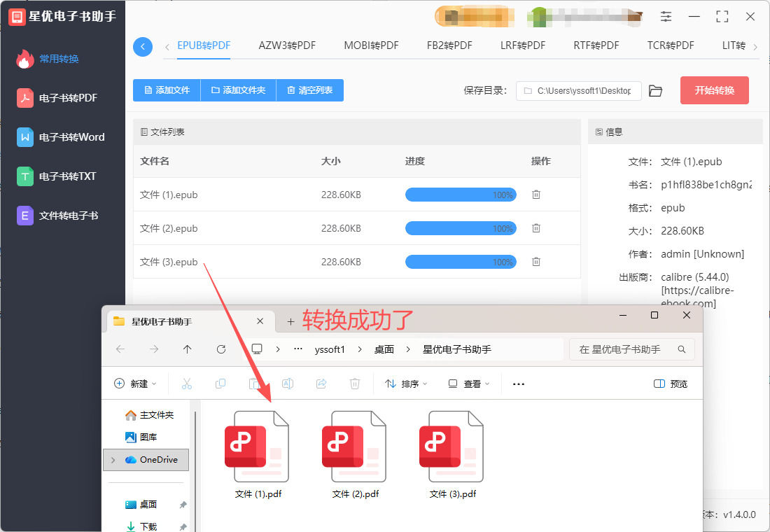Click the 添加文件 add file button
Viewport: 770px width, 532px height.
[167, 90]
